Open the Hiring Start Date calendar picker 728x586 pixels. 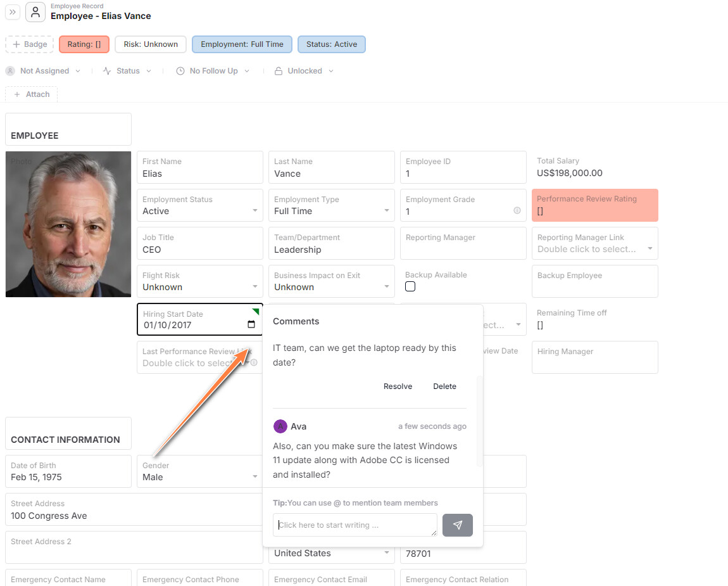[251, 324]
